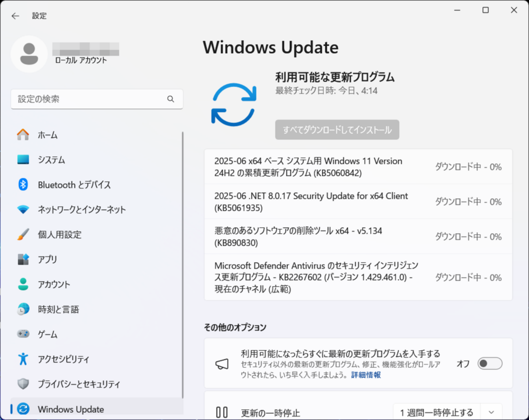Click the sidebar vertical scrollbar
The width and height of the screenshot is (529, 420).
click(183, 265)
